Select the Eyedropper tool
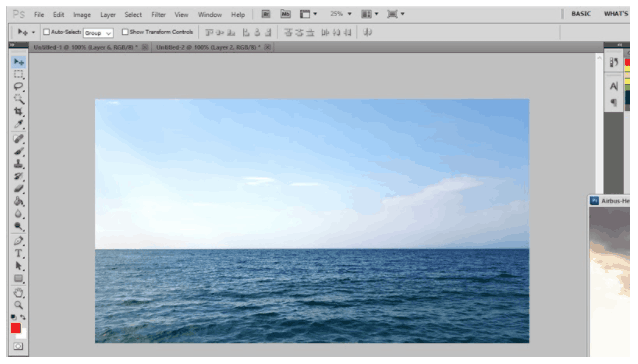 [19, 124]
